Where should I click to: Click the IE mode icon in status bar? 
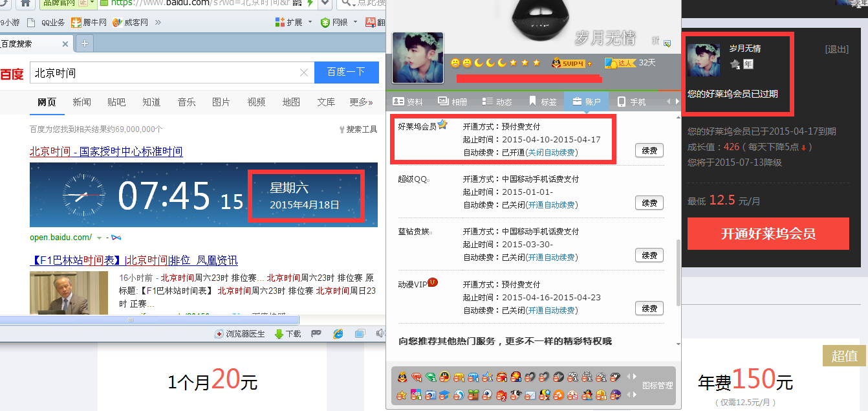(x=338, y=334)
